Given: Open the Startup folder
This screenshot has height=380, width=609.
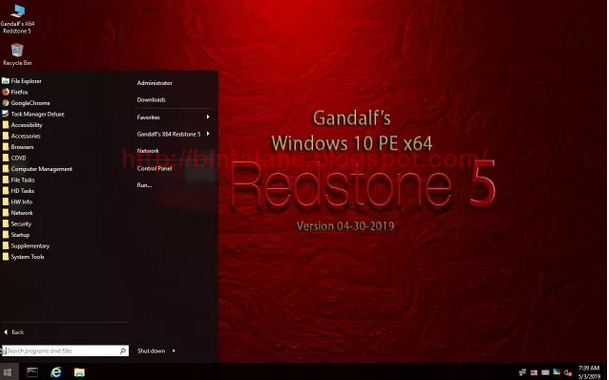Looking at the screenshot, I should click(16, 235).
